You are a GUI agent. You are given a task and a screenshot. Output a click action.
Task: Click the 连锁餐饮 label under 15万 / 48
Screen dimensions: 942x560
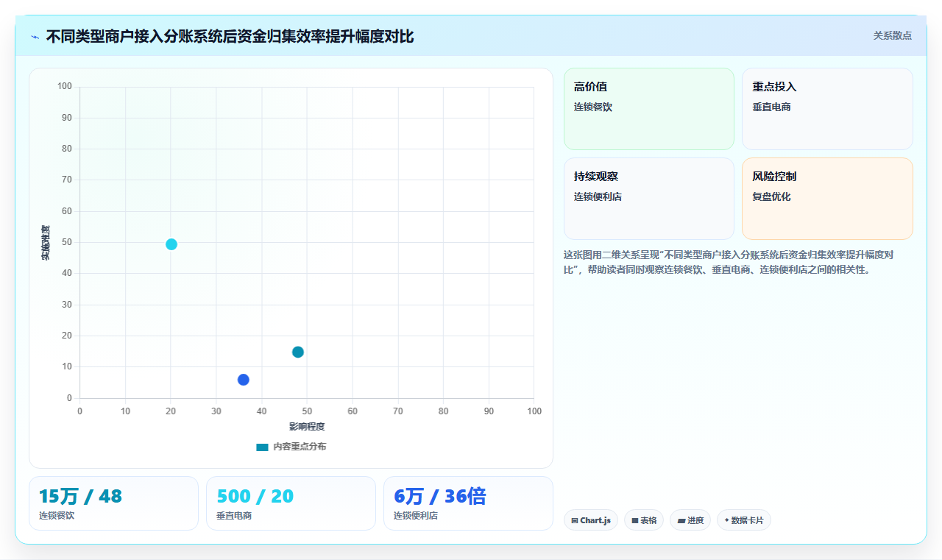pos(57,516)
